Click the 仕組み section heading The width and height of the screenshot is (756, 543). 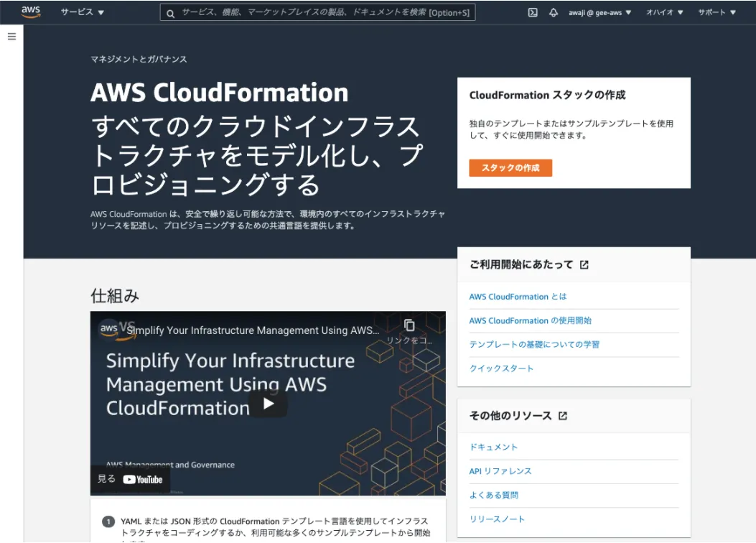(115, 296)
